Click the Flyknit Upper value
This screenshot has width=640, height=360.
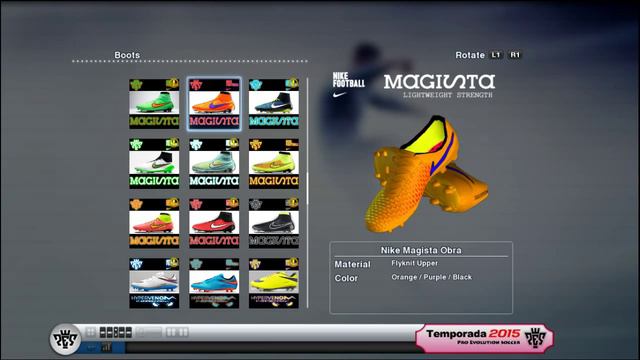click(414, 263)
